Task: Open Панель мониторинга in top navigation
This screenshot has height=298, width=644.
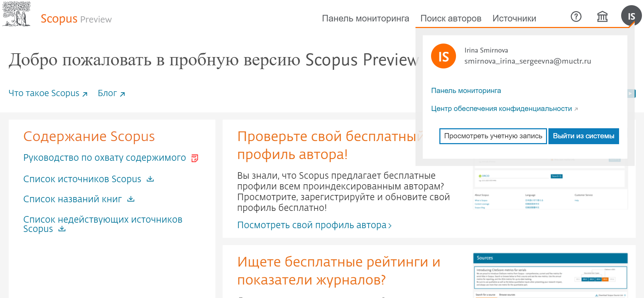Action: tap(365, 18)
